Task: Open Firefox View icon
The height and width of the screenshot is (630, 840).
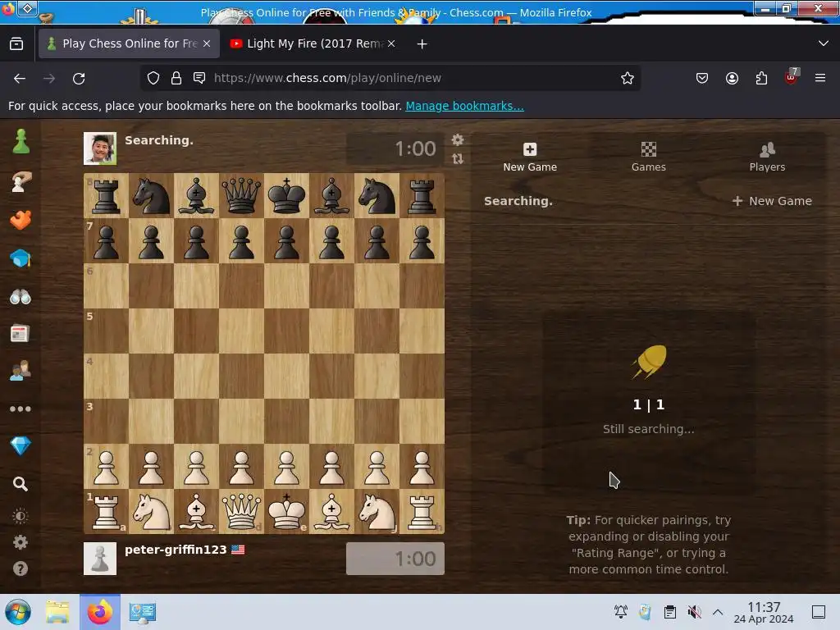Action: pyautogui.click(x=16, y=43)
